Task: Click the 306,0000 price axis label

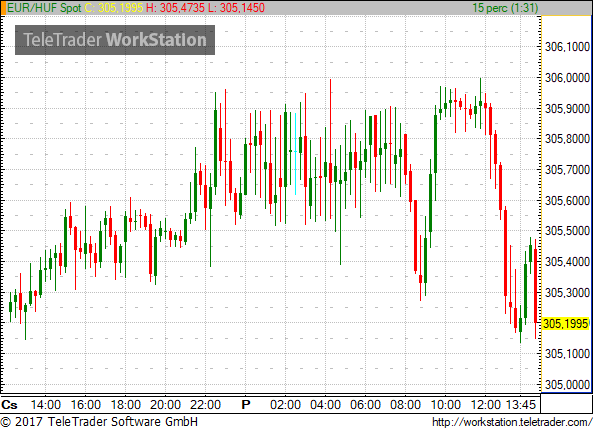Action: click(x=567, y=78)
